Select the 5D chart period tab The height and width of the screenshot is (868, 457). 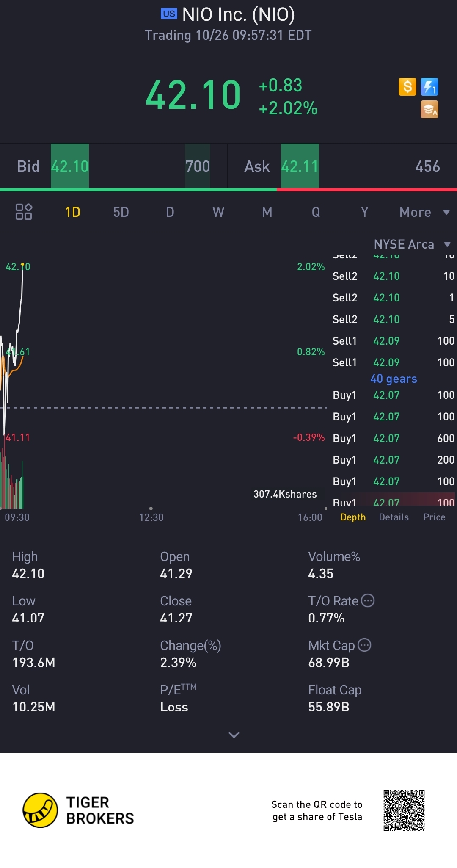[x=121, y=212]
